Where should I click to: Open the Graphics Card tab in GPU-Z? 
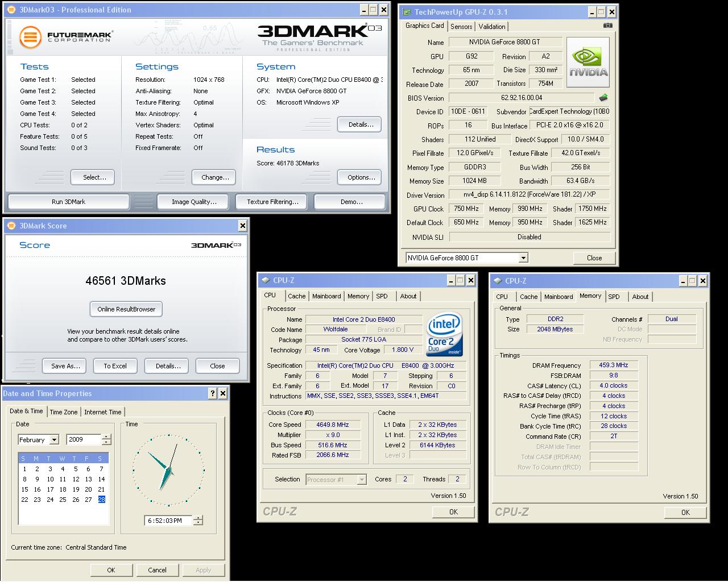point(425,26)
